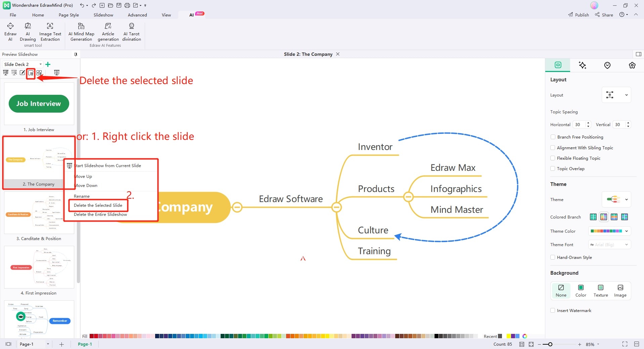644x349 pixels.
Task: Click the Redo arrow icon
Action: (94, 5)
